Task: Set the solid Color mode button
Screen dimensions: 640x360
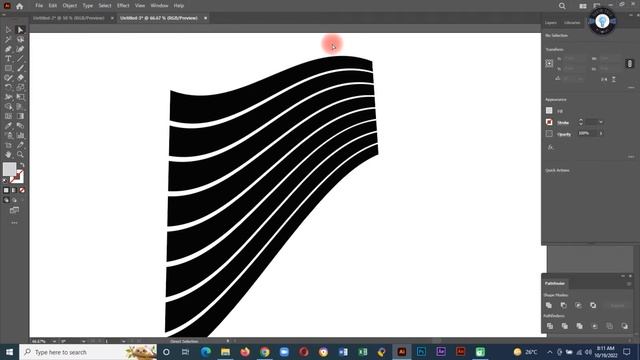Action: coord(6,190)
